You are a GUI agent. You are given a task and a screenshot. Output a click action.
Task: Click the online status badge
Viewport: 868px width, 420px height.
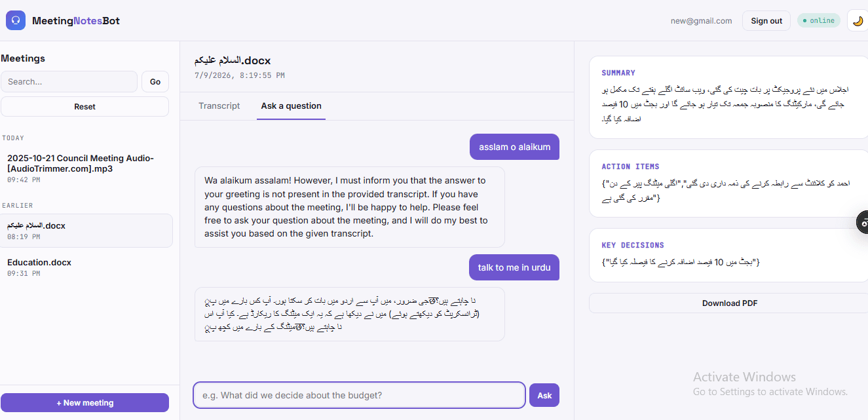point(819,20)
